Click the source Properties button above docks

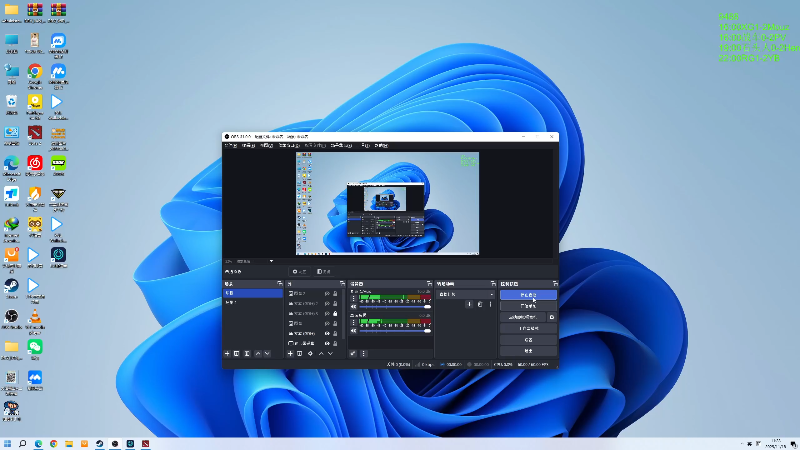pos(299,271)
